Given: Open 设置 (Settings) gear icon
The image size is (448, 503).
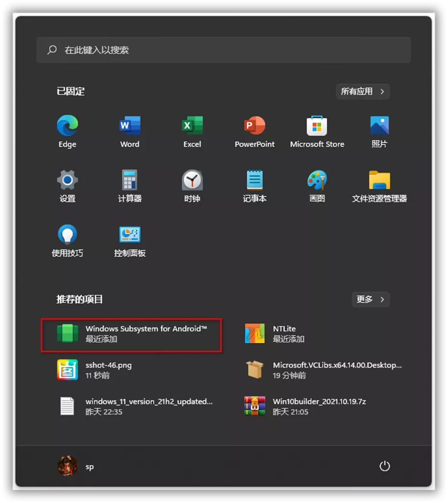Looking at the screenshot, I should (68, 180).
